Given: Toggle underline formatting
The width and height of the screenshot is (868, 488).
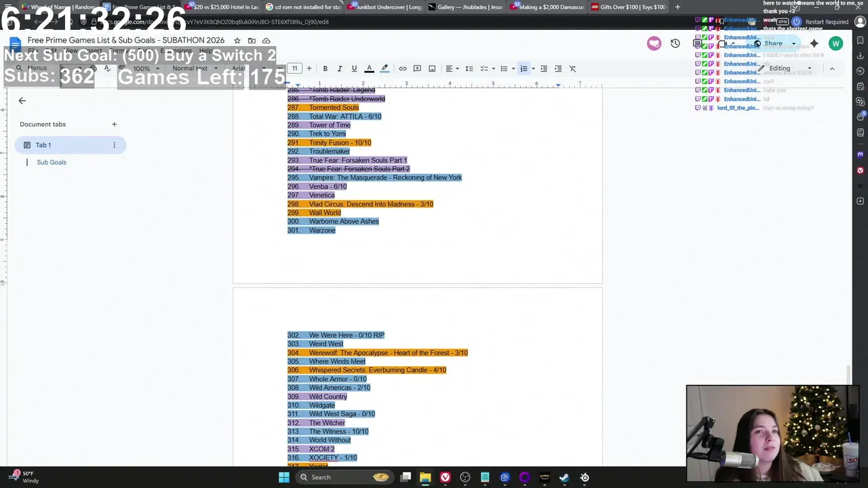Looking at the screenshot, I should click(354, 68).
